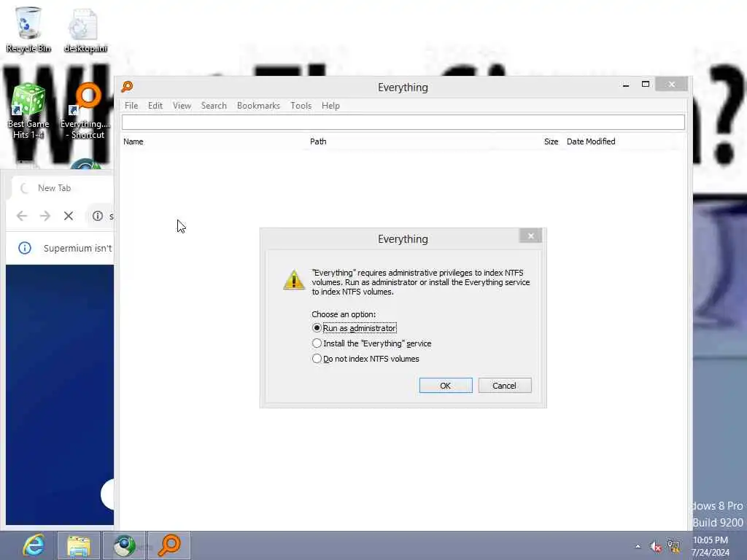The image size is (747, 560).
Task: Open Internet Explorer from the taskbar
Action: click(x=34, y=545)
